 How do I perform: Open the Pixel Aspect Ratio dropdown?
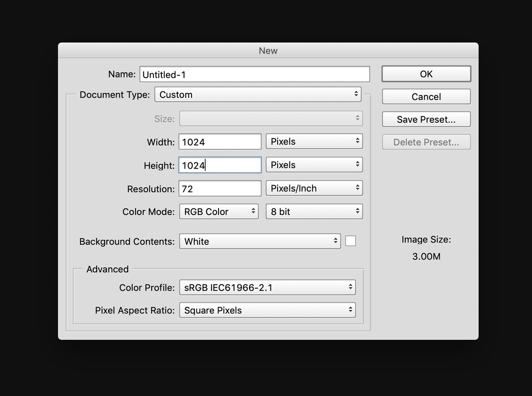tap(267, 310)
